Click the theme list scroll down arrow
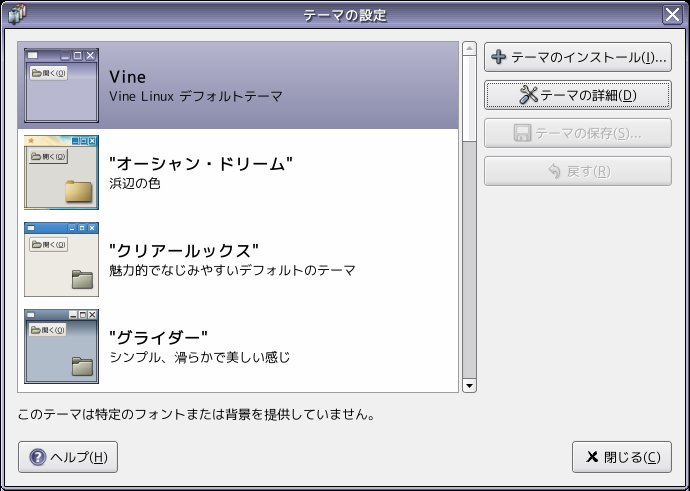The image size is (690, 491). (470, 386)
